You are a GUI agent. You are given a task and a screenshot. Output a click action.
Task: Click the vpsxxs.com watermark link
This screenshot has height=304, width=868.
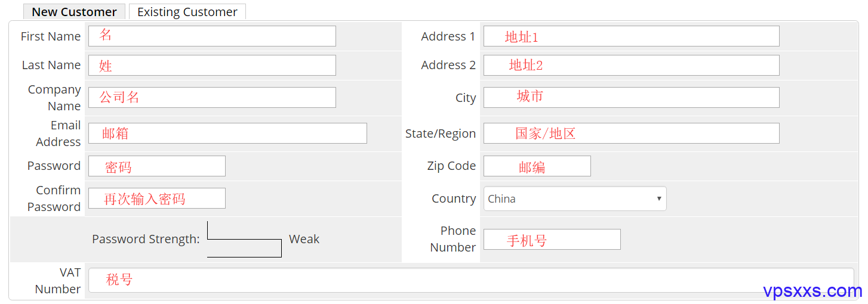coord(812,291)
